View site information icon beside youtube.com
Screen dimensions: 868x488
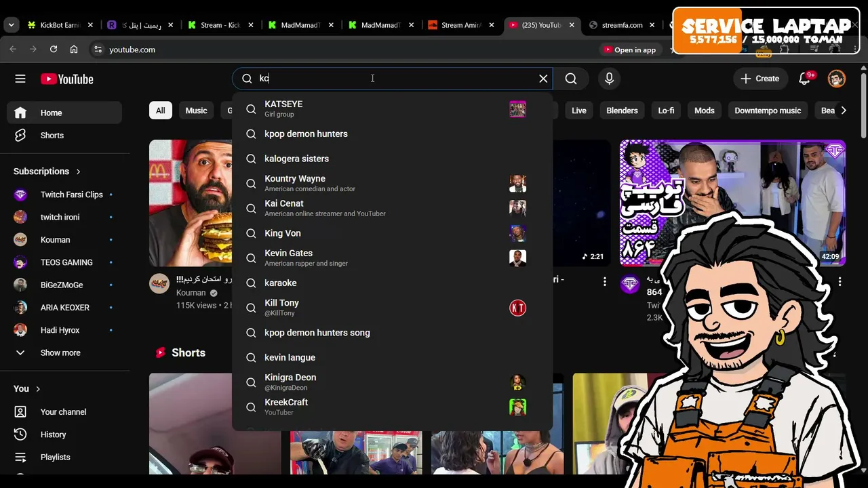(x=98, y=49)
